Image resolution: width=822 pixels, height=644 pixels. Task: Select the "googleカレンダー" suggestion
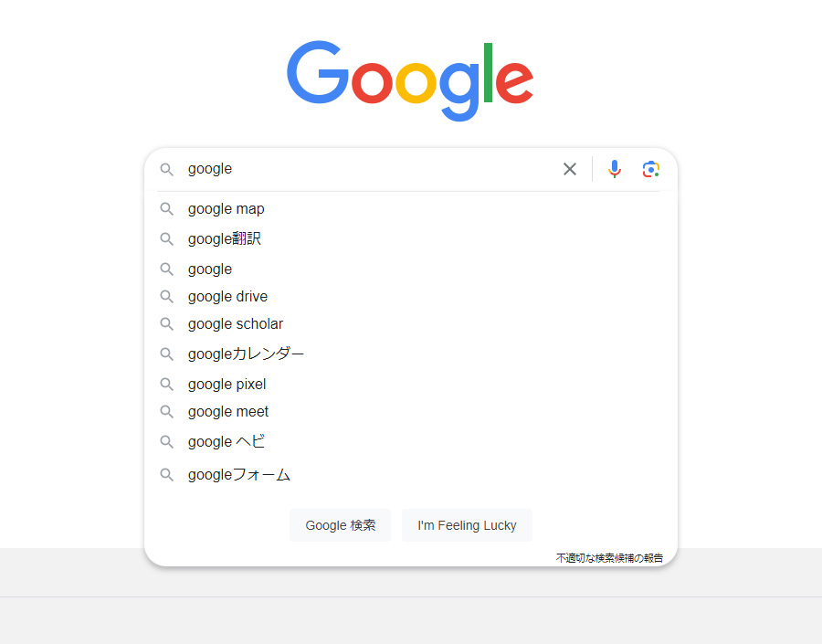point(246,354)
